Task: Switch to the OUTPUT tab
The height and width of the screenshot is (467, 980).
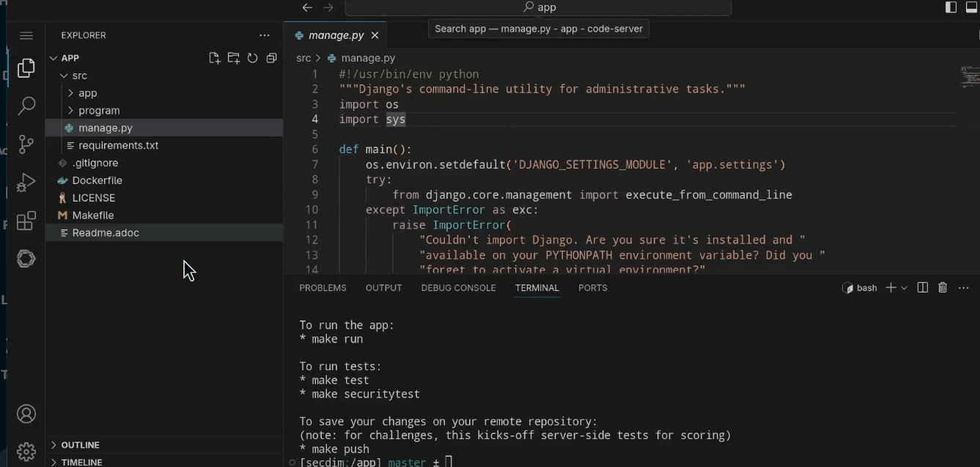Action: coord(383,287)
